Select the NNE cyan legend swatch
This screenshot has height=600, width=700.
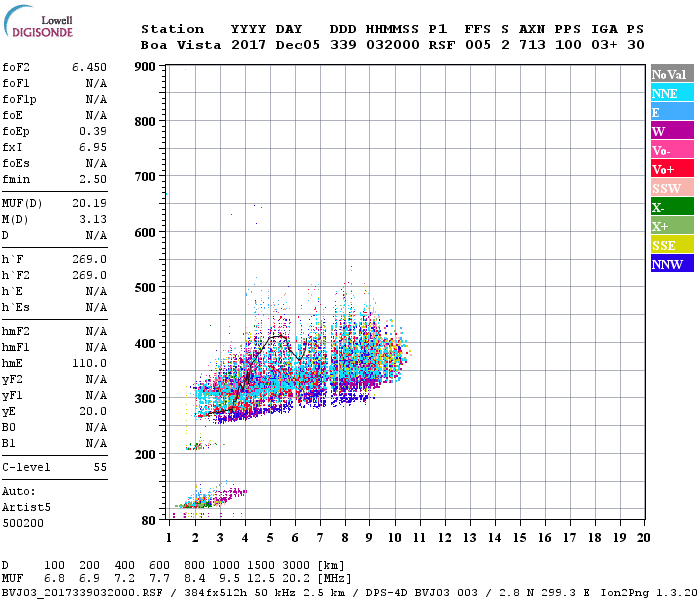point(672,93)
